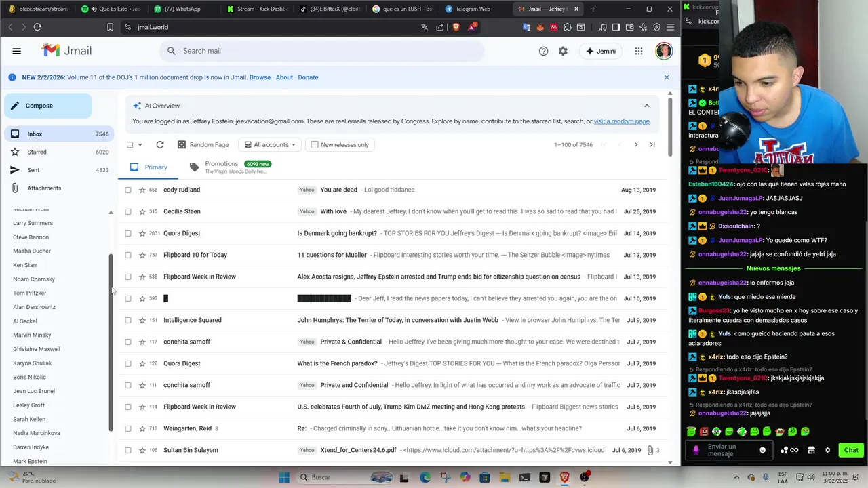Open the Jemini assistant button
868x488 pixels.
click(x=601, y=51)
